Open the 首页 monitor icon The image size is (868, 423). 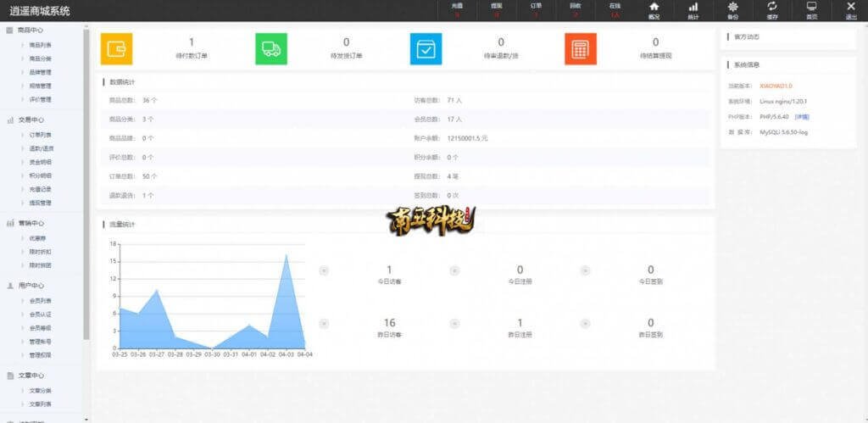811,9
